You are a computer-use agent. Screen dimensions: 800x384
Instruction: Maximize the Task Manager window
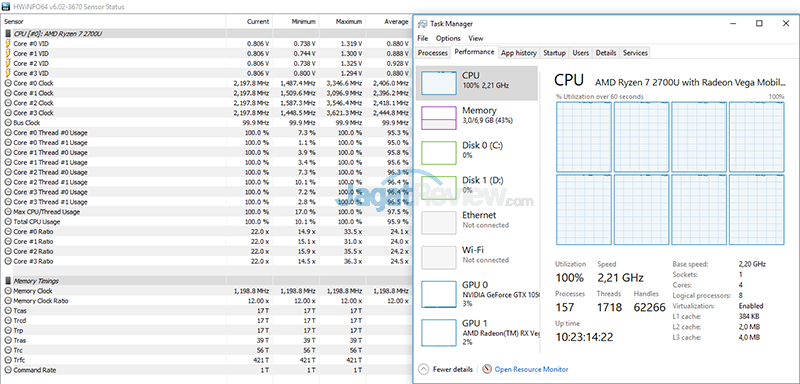tap(759, 23)
